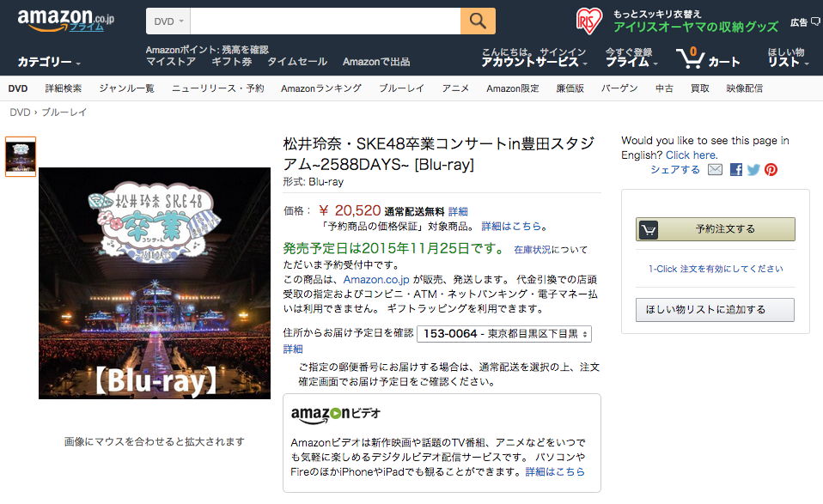Open 廉価版 subnav tab
Viewport: 823px width, 504px height.
point(570,88)
